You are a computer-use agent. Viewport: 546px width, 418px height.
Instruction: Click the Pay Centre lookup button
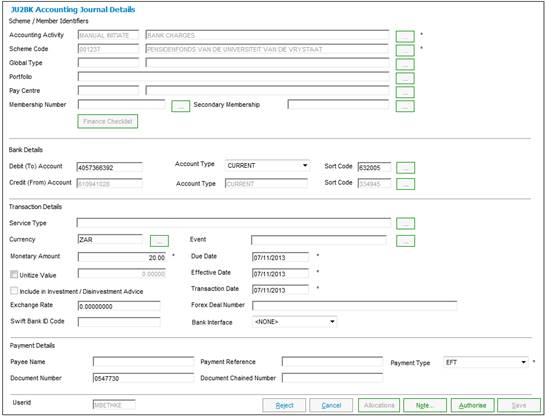point(405,92)
